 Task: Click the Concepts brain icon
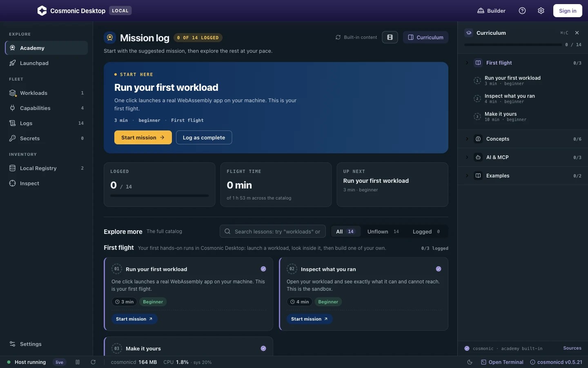[478, 139]
